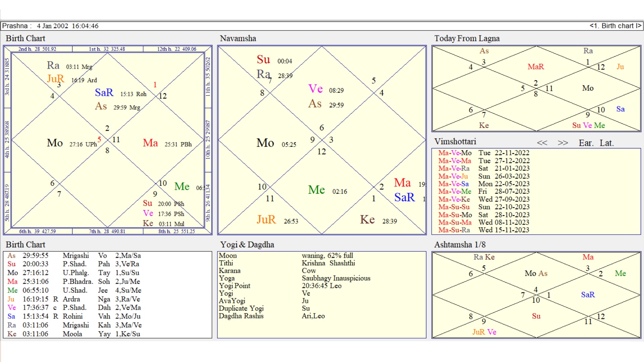Screen dimensions: 644x362
Task: Click Me 02:16 in the Navamsha chart
Action: [x=328, y=190]
